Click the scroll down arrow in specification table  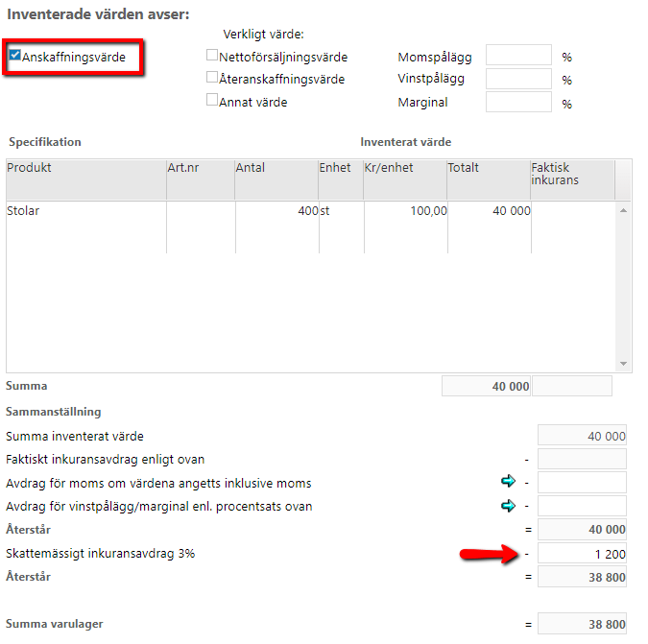pyautogui.click(x=624, y=364)
